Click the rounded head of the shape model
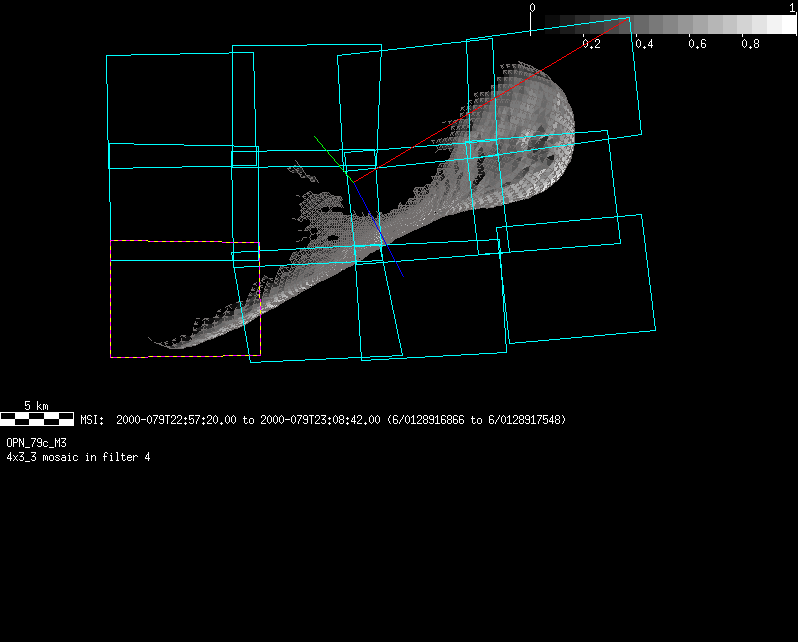This screenshot has width=798, height=642. [529, 132]
